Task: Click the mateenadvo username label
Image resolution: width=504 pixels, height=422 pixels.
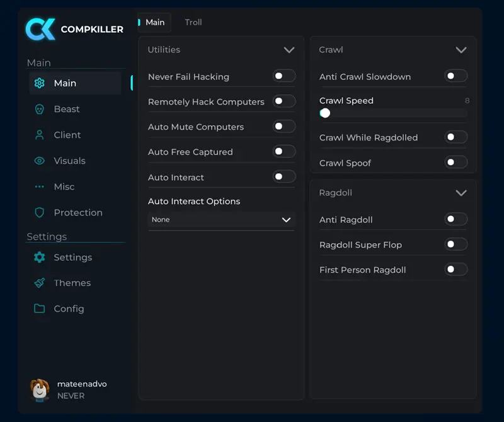Action: pyautogui.click(x=82, y=384)
